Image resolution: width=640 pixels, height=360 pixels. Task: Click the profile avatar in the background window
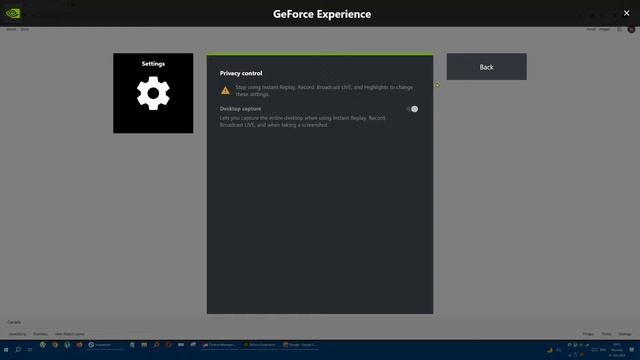631,29
